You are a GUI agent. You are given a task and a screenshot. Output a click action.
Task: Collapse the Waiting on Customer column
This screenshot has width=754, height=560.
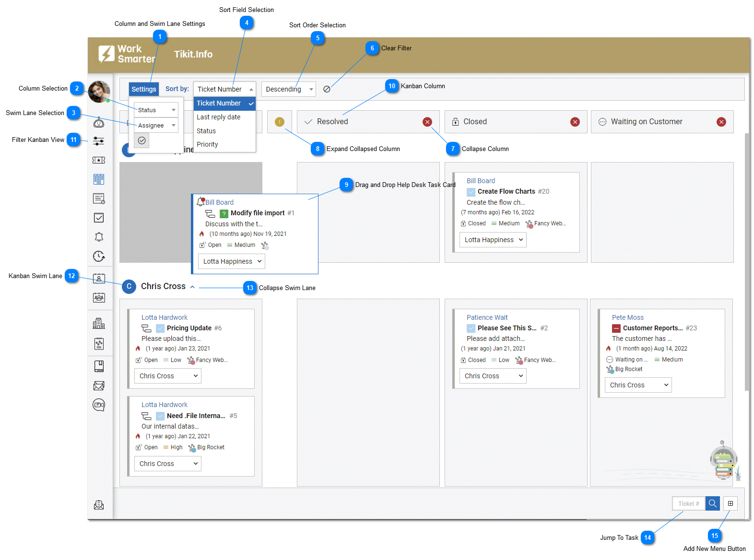[x=721, y=122]
